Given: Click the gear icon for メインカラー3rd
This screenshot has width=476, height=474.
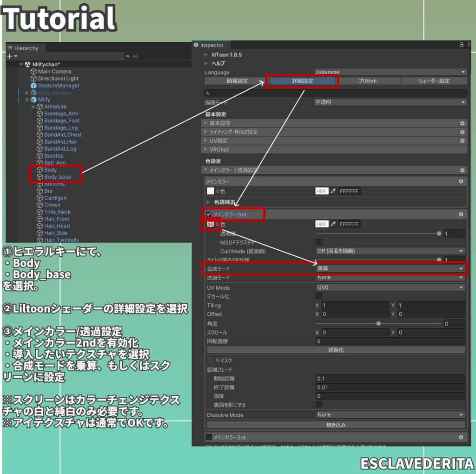Looking at the screenshot, I should [x=461, y=437].
